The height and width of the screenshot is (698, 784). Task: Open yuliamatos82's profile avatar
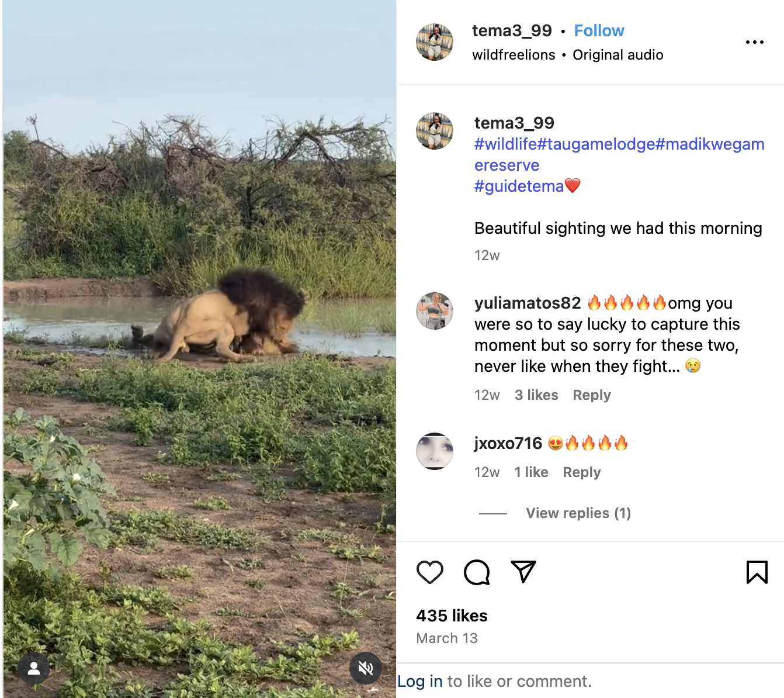click(435, 311)
